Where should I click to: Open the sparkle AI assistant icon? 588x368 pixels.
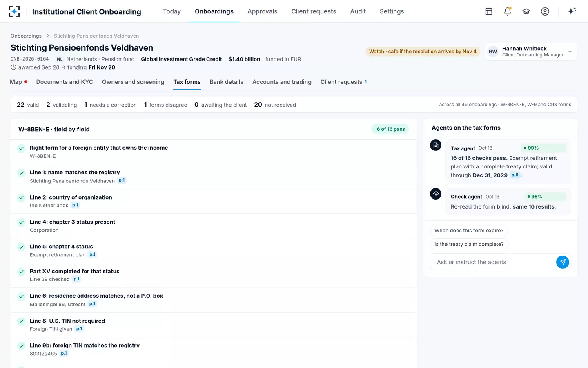[572, 11]
